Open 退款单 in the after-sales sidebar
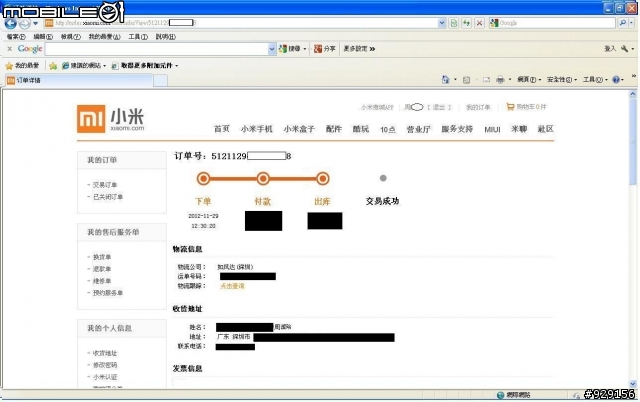Image resolution: width=640 pixels, height=402 pixels. 102,269
